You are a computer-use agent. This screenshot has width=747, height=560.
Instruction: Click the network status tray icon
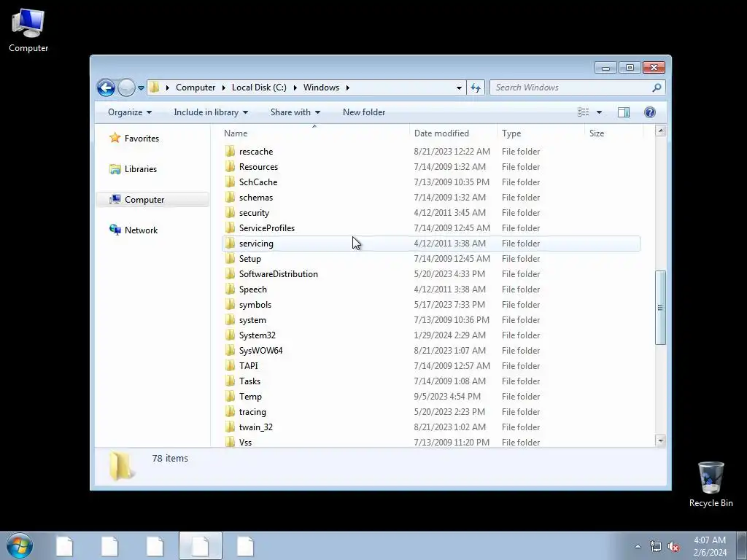pyautogui.click(x=656, y=547)
